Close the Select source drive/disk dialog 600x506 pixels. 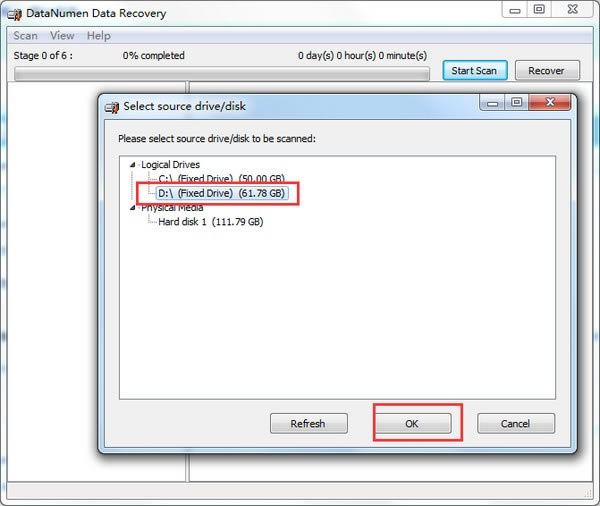pos(550,102)
